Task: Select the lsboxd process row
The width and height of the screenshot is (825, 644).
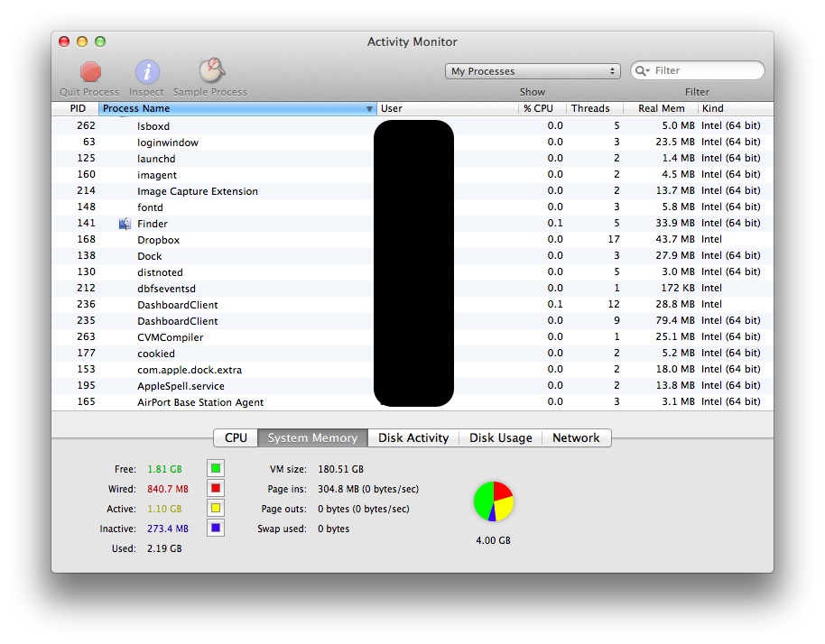Action: click(412, 125)
